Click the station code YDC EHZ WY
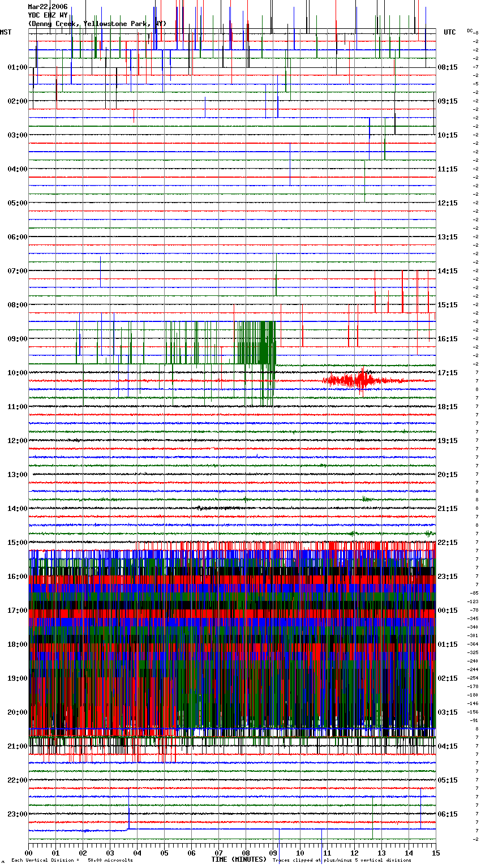The width and height of the screenshot is (481, 868). coord(48,15)
